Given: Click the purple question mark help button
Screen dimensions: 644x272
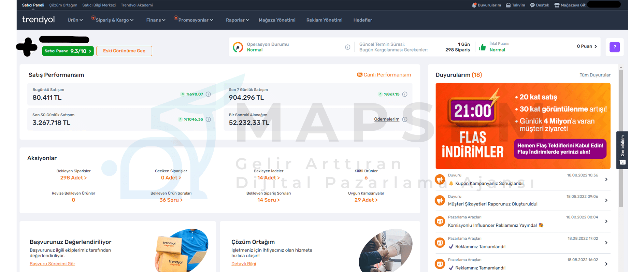Looking at the screenshot, I should tap(614, 47).
